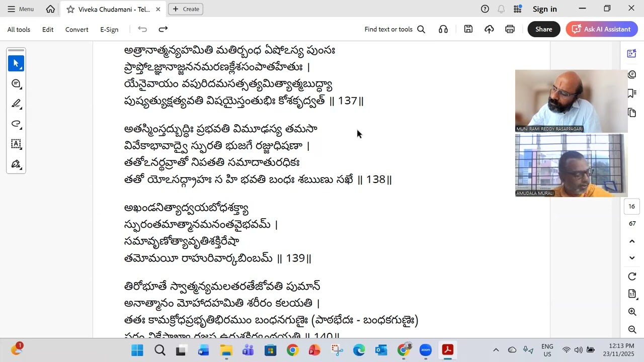The image size is (644, 362).
Task: Open Zoom from the taskbar
Action: pyautogui.click(x=426, y=350)
